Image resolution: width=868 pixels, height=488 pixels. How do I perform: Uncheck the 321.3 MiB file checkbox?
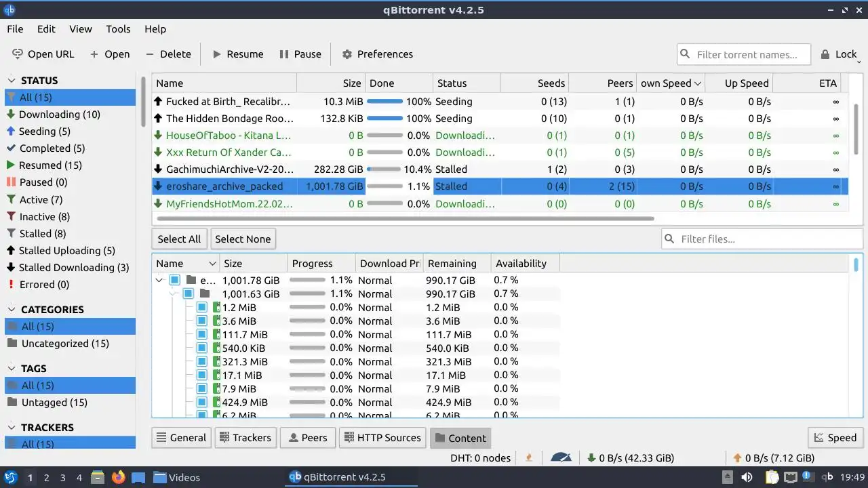(x=201, y=361)
